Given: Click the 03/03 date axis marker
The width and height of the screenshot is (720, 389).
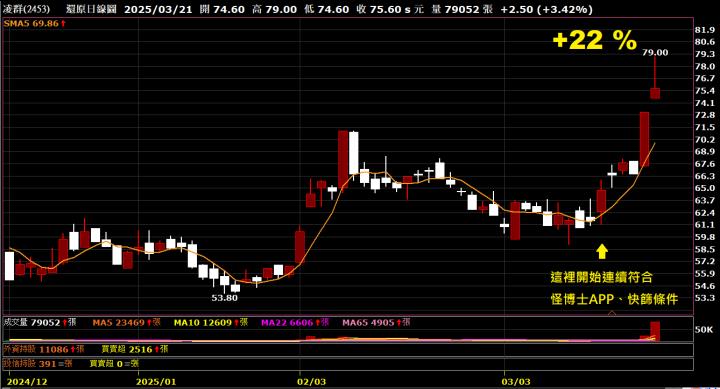Looking at the screenshot, I should (x=516, y=382).
